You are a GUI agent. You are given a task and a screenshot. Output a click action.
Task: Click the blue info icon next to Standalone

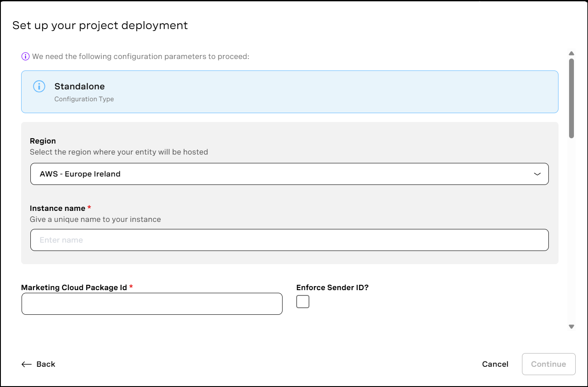point(39,86)
